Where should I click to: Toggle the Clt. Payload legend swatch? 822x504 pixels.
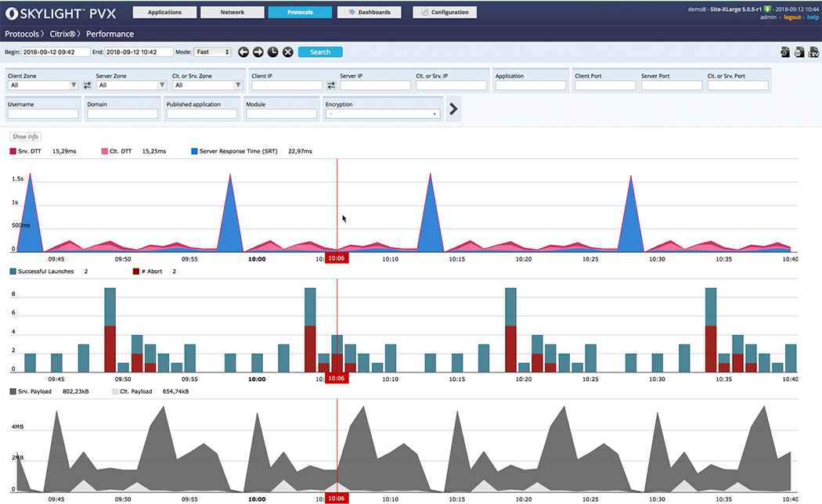point(115,391)
